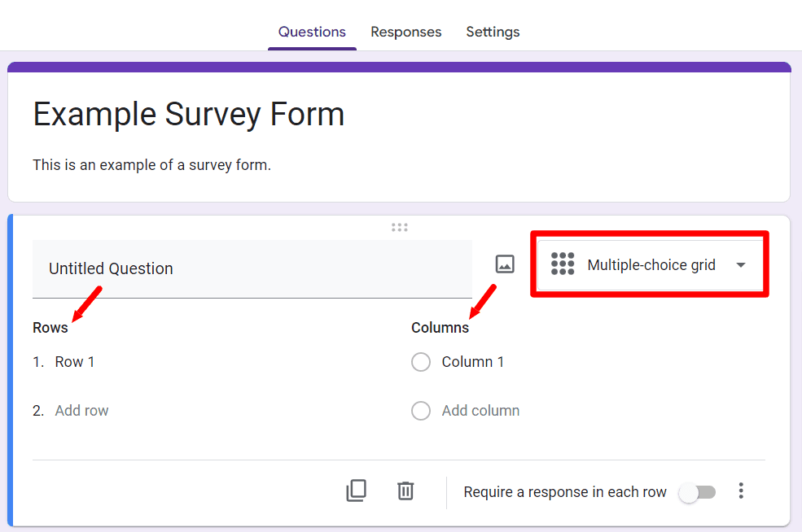Switch to the Questions tab

pyautogui.click(x=312, y=33)
